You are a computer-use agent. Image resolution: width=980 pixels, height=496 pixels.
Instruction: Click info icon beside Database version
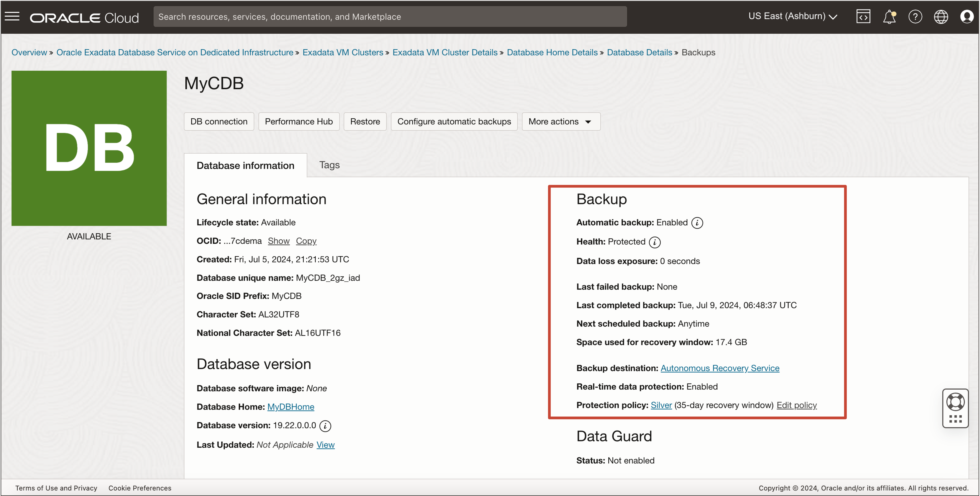(325, 426)
